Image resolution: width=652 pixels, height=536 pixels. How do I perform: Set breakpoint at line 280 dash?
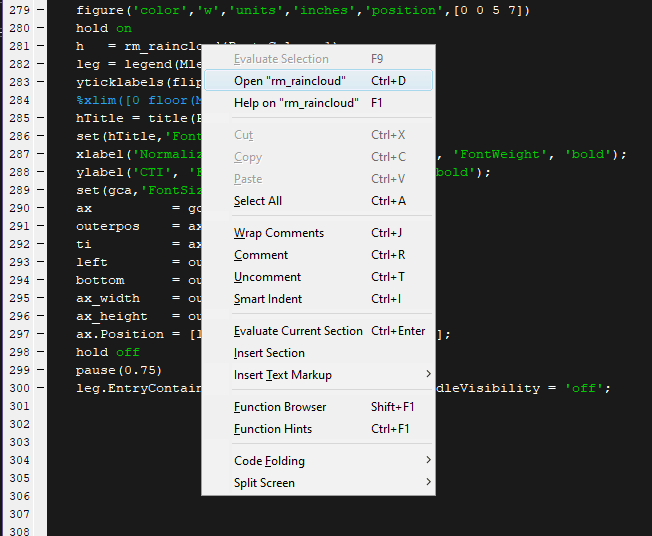(x=38, y=29)
